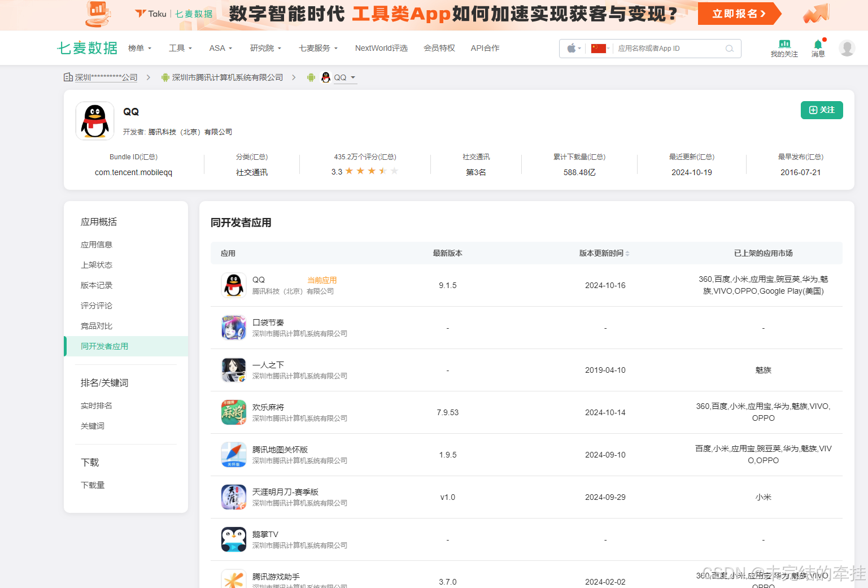This screenshot has height=588, width=868.
Task: Open NextWorld评选 nav item
Action: pos(381,48)
